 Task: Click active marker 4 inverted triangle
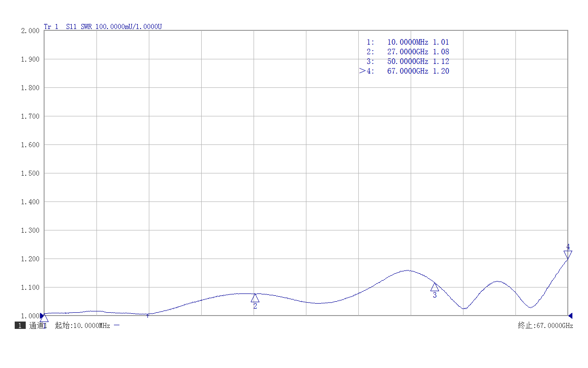click(x=568, y=255)
